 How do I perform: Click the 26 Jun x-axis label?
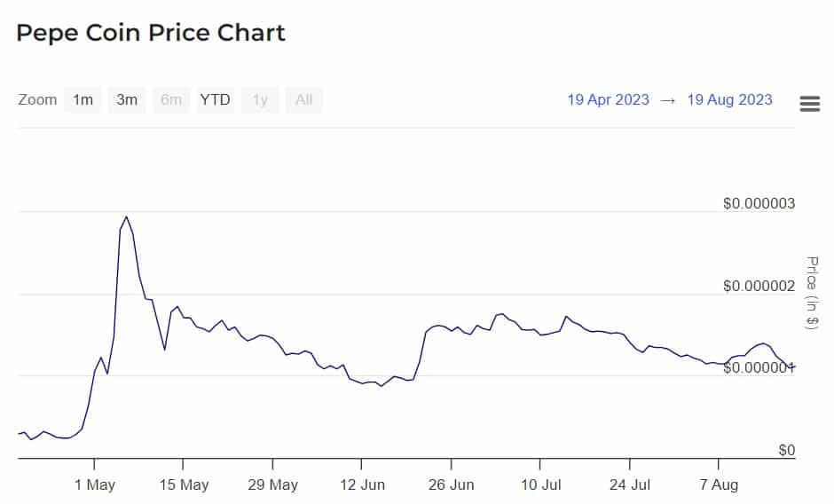451,484
